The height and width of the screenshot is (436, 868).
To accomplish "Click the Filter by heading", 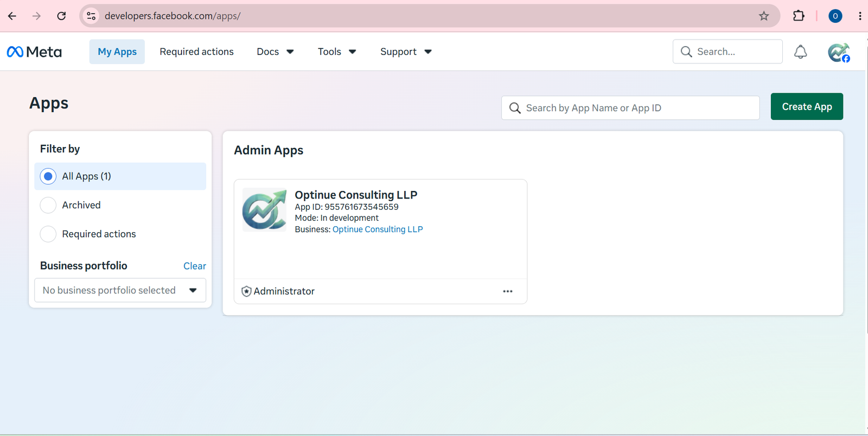I will click(60, 149).
